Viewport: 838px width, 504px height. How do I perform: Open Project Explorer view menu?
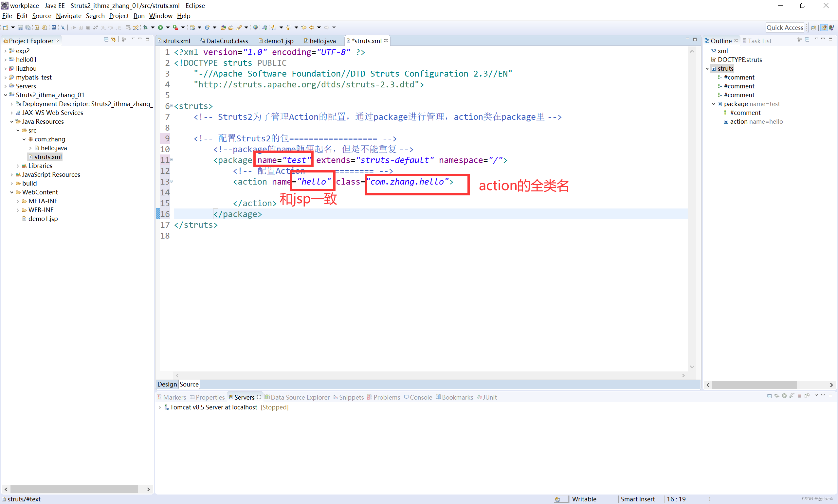pyautogui.click(x=133, y=39)
